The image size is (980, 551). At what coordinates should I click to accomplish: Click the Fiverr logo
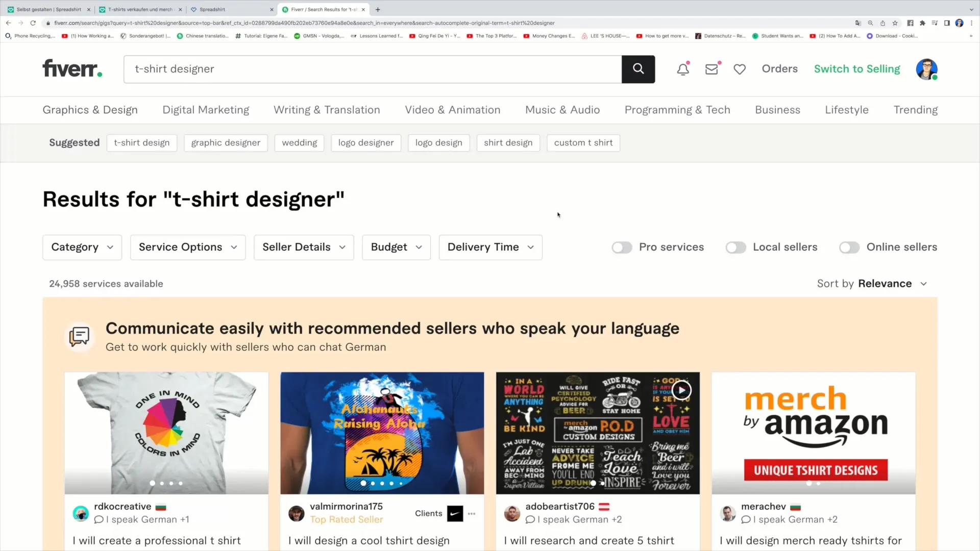click(x=72, y=68)
